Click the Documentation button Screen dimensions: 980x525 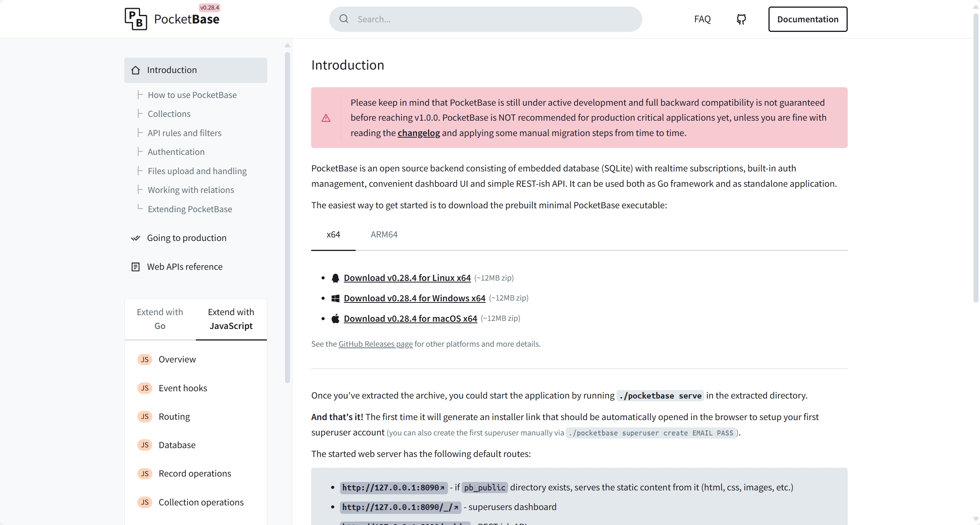coord(807,19)
